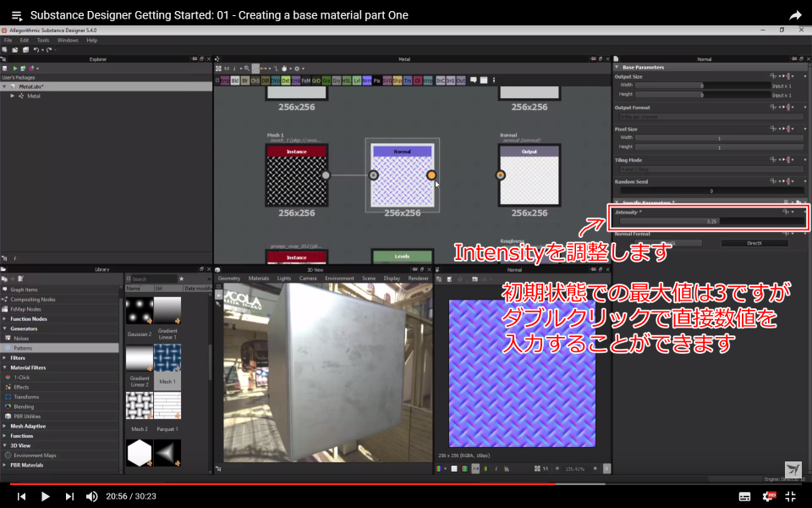Open the YouTube playlist menu icon

click(x=17, y=15)
